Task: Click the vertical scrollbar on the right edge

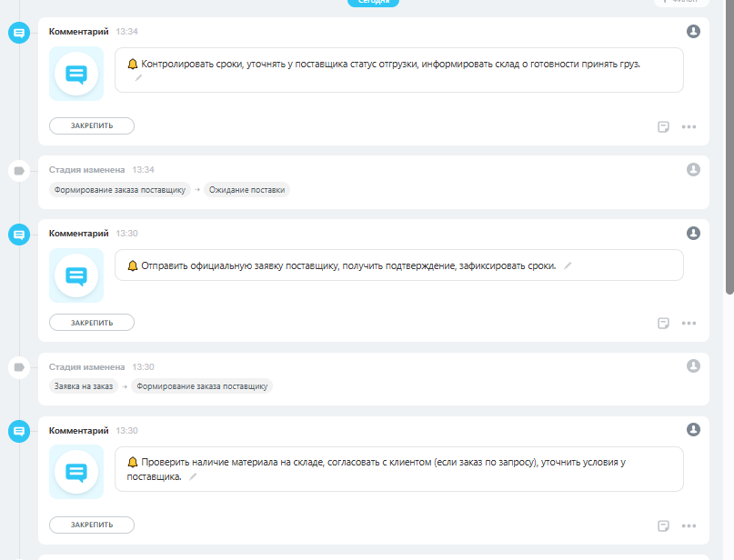Action: [x=729, y=145]
